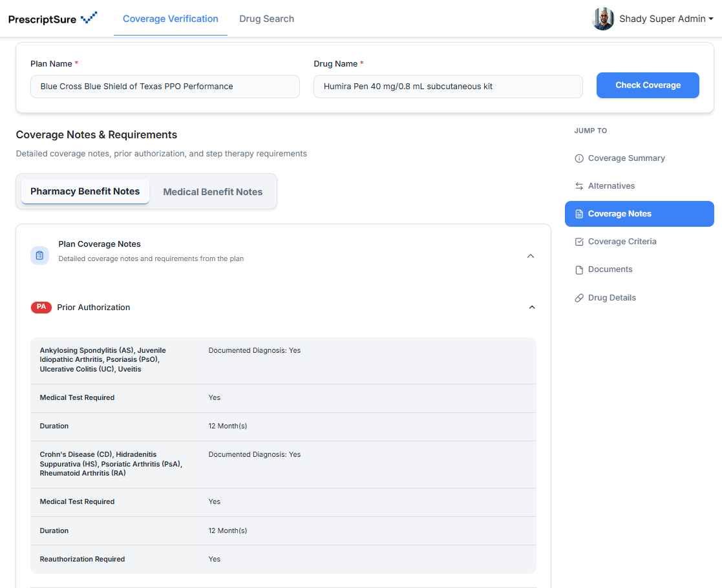Collapse the Plan Coverage Notes section
Viewport: 722px width, 588px height.
531,256
